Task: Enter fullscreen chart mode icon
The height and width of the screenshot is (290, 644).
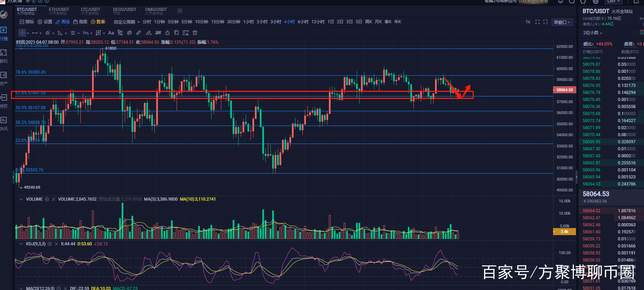Action: click(x=537, y=22)
